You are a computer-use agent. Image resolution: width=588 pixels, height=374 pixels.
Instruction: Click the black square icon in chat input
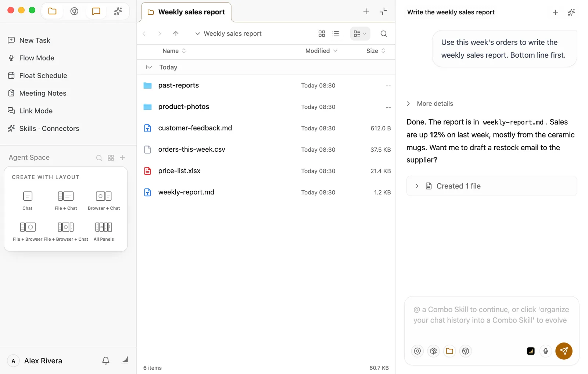point(531,351)
